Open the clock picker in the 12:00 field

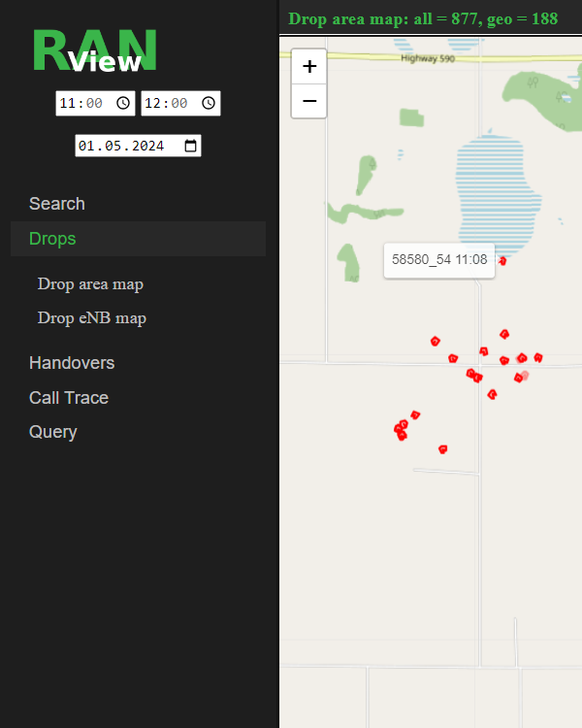(208, 104)
